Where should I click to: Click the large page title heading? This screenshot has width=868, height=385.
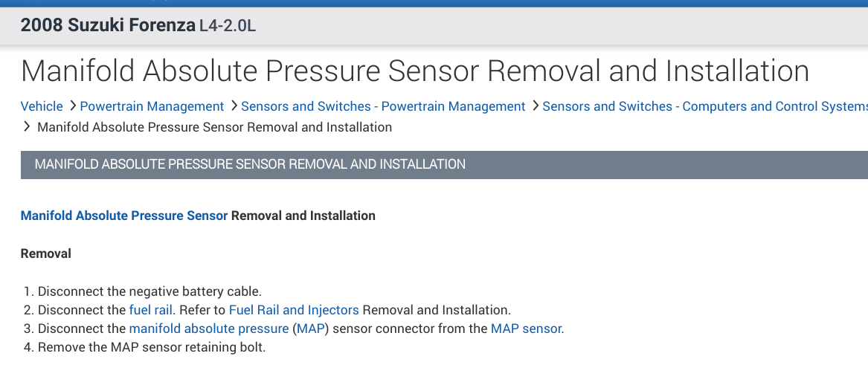(x=415, y=71)
